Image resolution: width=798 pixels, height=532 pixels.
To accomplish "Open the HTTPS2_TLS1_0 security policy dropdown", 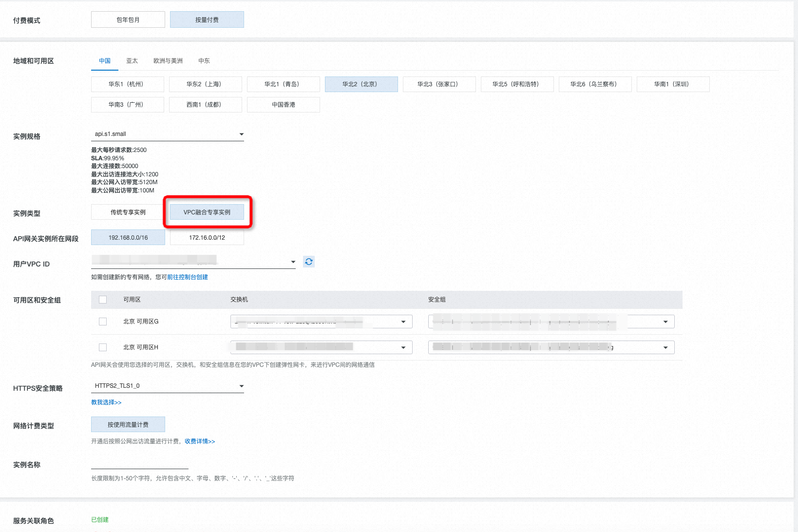I will [168, 386].
